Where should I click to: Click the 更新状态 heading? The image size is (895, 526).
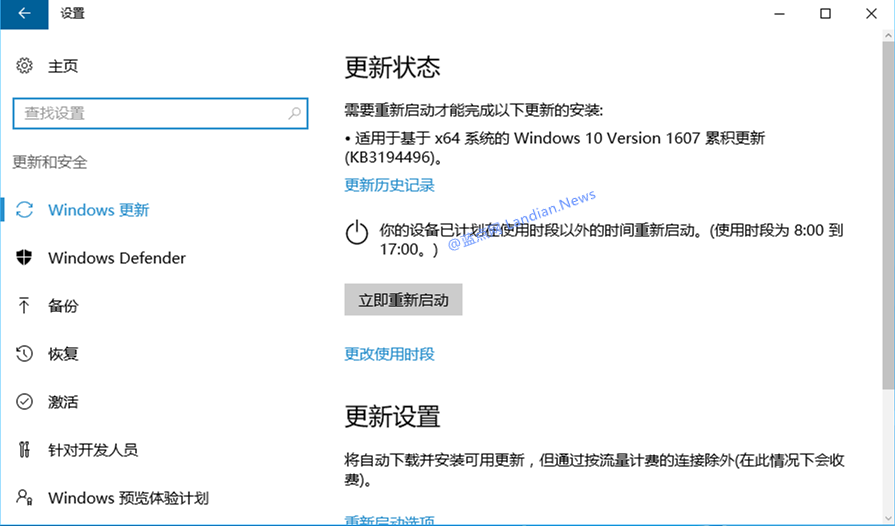[392, 67]
